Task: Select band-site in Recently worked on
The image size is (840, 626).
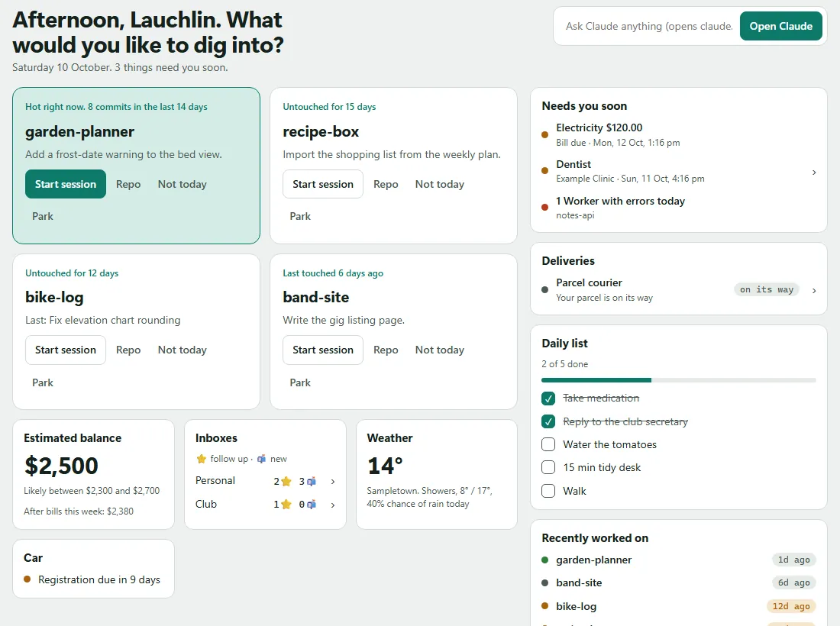Action: (x=579, y=583)
